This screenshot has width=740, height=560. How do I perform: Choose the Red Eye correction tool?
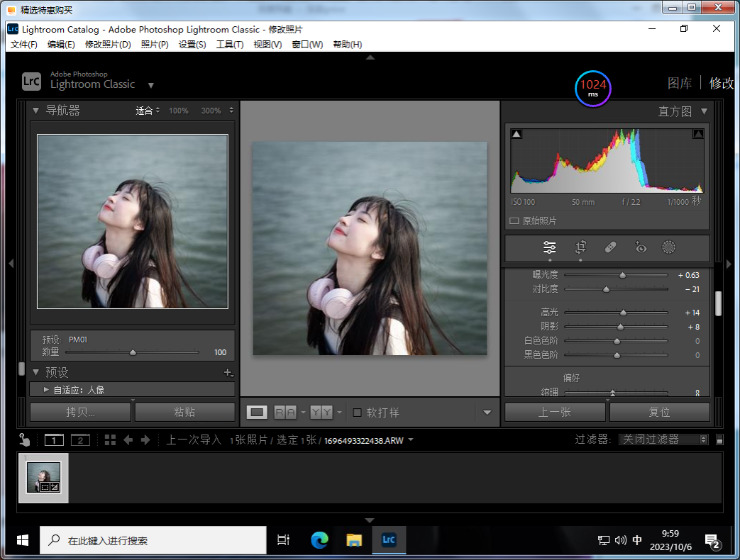[x=640, y=247]
